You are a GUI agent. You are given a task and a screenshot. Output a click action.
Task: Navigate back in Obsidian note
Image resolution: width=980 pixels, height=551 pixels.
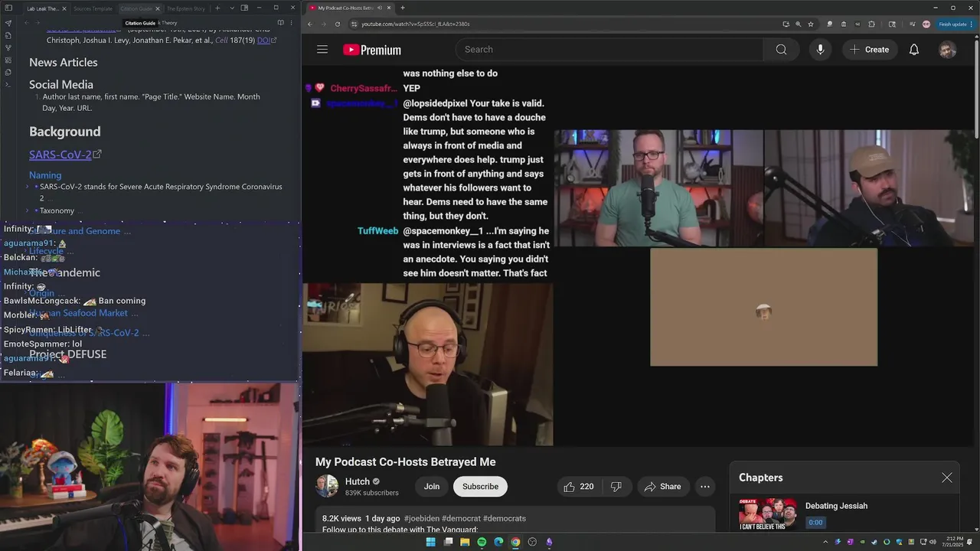27,23
